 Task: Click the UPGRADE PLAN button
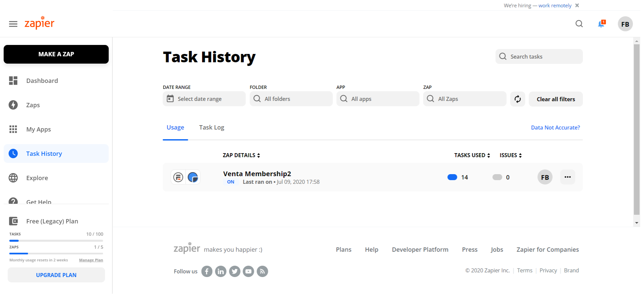(x=56, y=275)
